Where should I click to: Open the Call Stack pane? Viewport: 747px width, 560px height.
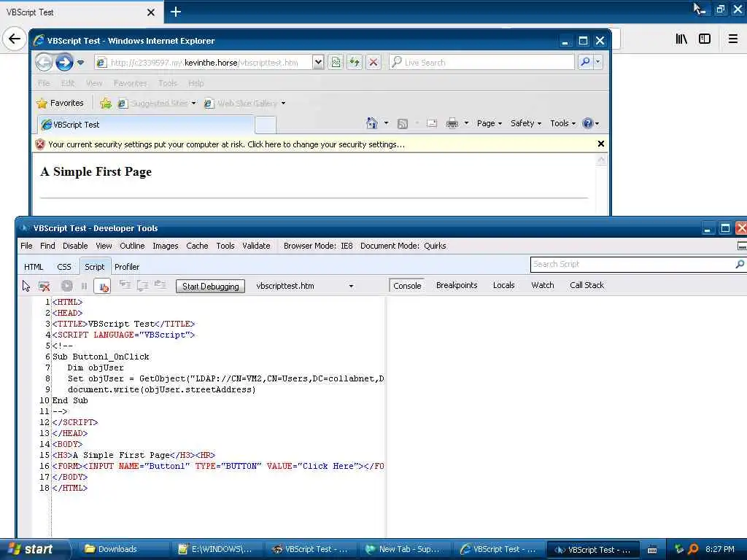587,285
